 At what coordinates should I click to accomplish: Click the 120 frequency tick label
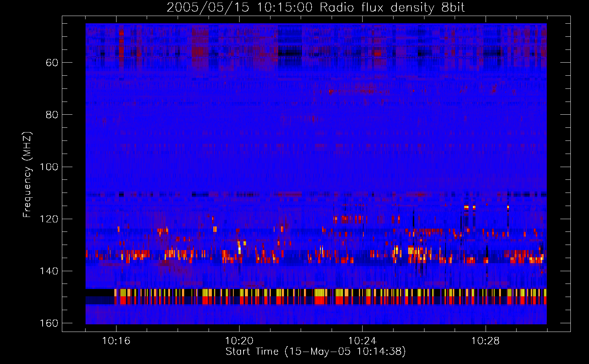[x=49, y=219]
